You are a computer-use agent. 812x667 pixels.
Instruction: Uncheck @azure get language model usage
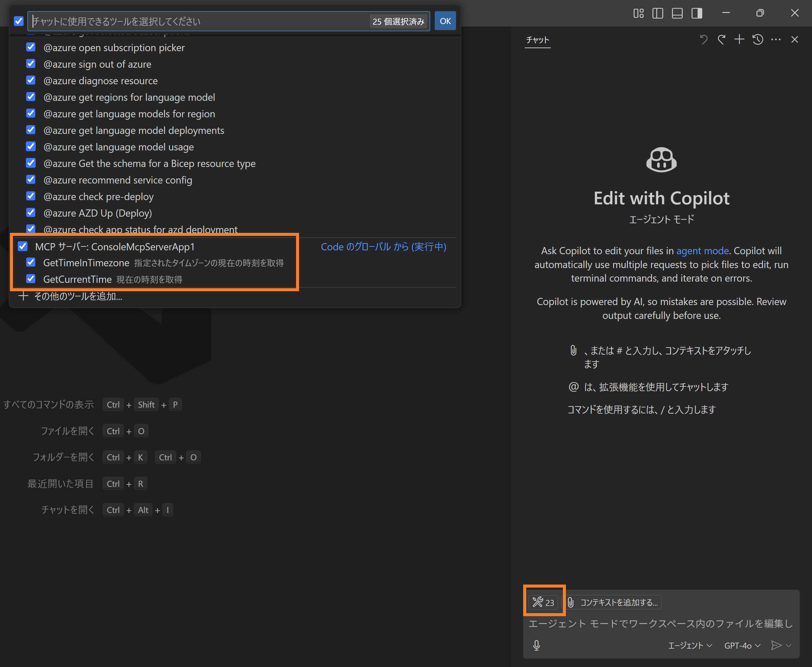pos(31,147)
